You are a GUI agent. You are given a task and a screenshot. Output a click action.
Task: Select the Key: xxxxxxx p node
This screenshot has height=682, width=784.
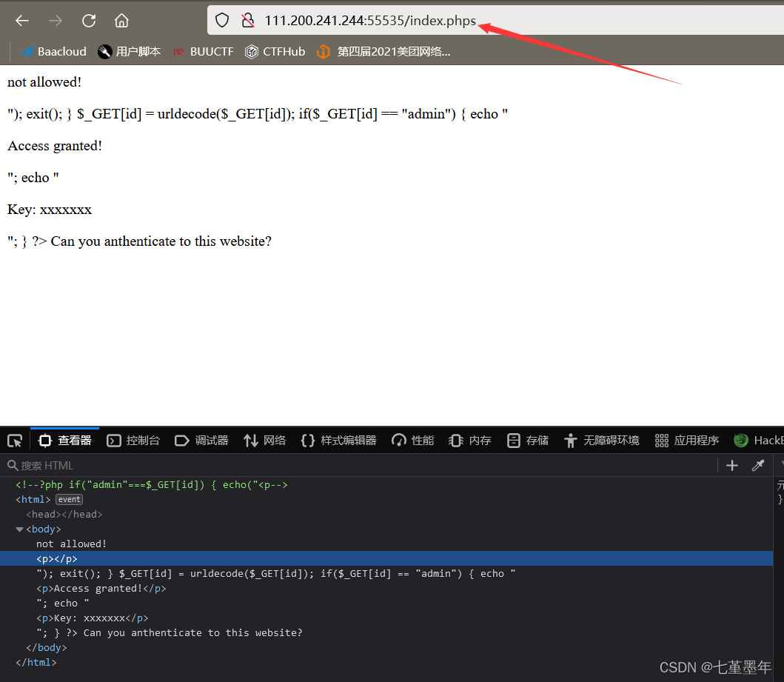[92, 618]
